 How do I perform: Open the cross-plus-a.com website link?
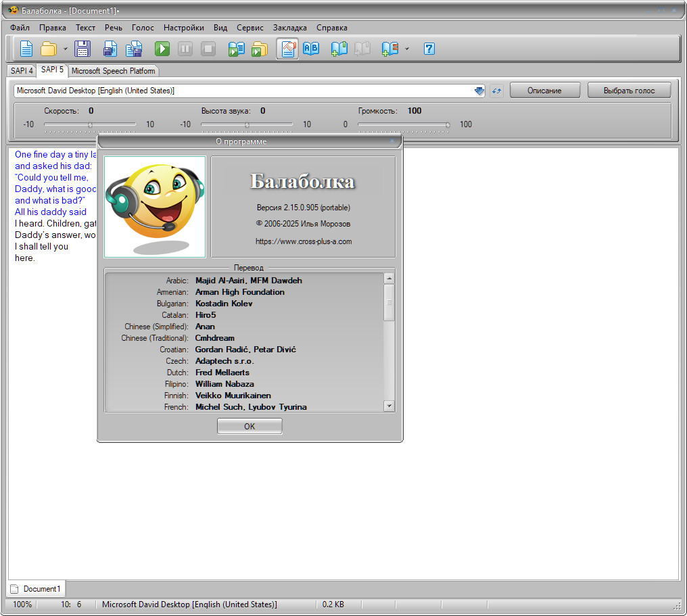[304, 241]
